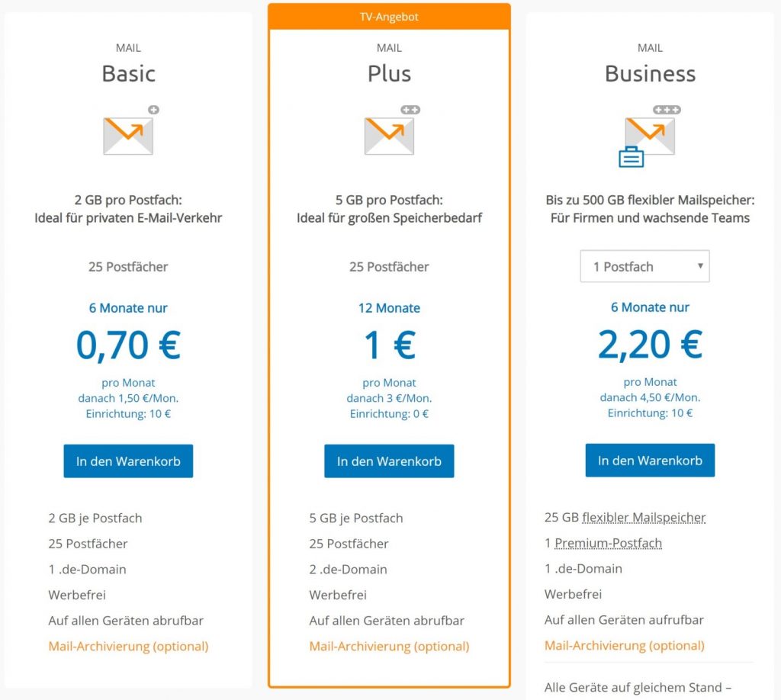Click the blue briefcase icon under Business

(x=631, y=157)
